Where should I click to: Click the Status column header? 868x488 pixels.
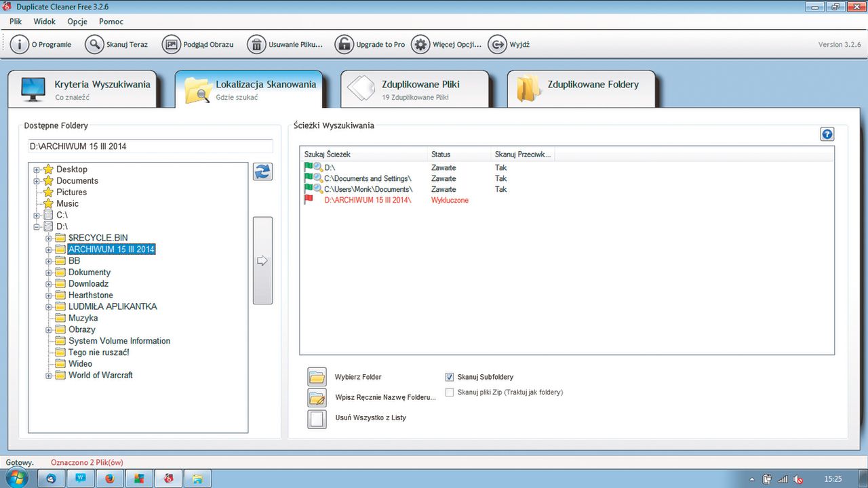[460, 155]
